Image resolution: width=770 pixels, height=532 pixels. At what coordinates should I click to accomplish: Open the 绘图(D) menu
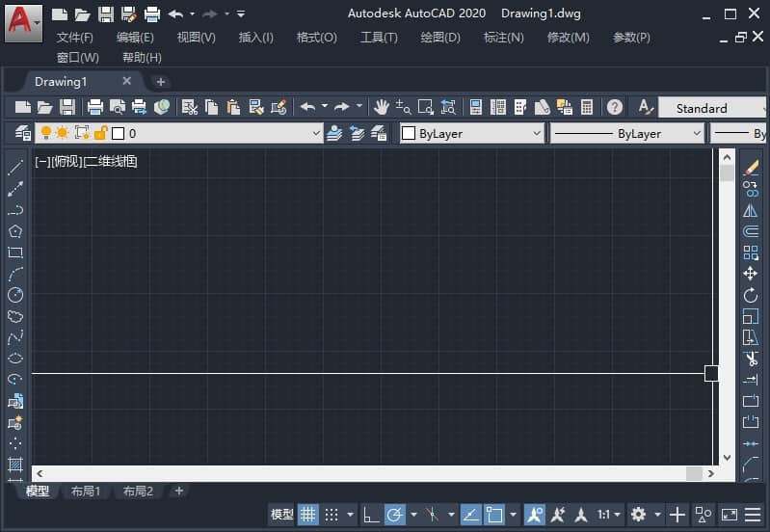440,38
